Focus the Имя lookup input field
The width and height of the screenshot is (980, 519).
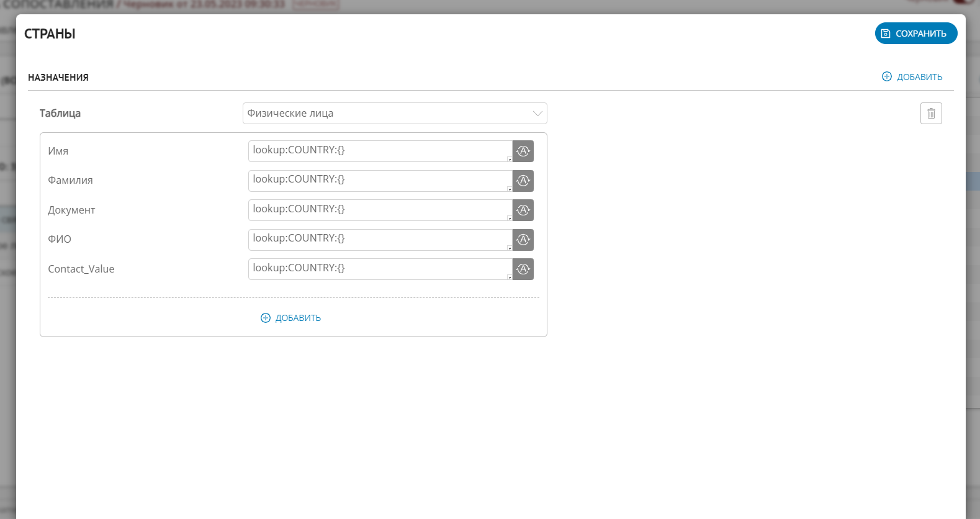pos(380,151)
